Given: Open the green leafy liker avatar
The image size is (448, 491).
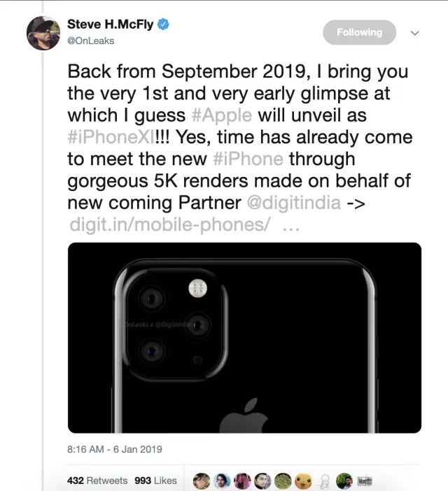Looking at the screenshot, I should tap(283, 481).
